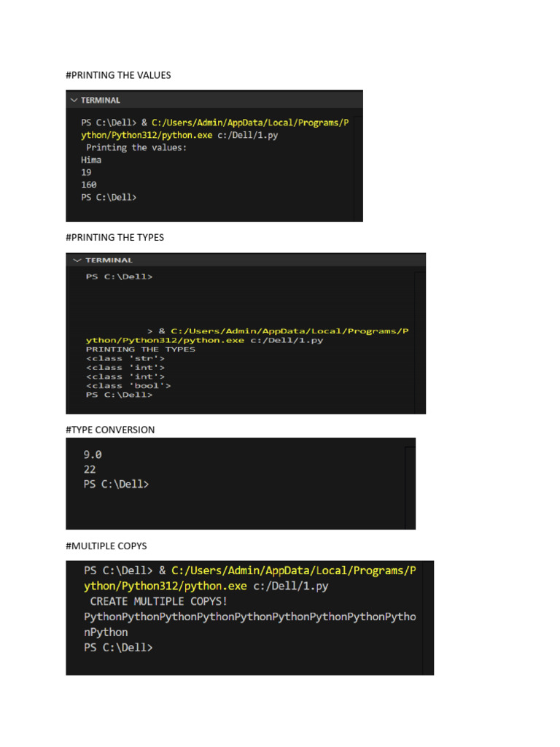Click the first terminal's vertical scrollbar
This screenshot has width=560, height=747.
tap(359, 167)
